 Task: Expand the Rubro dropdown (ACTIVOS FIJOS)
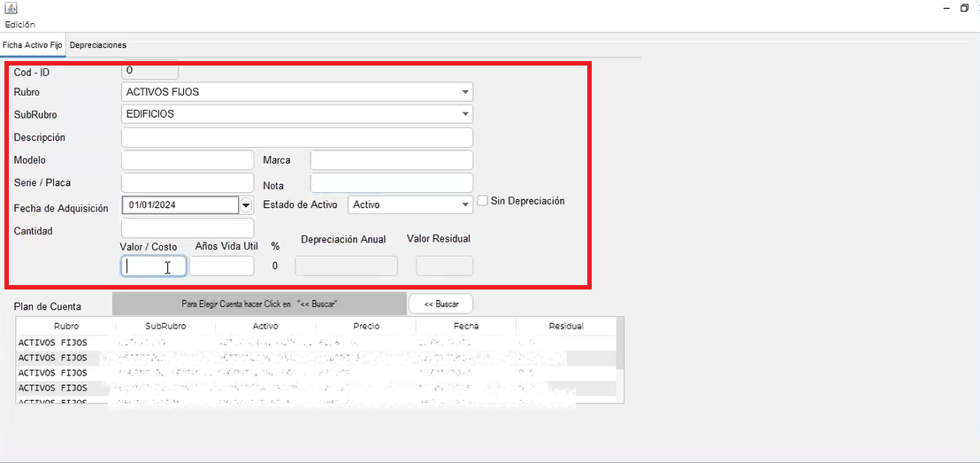pyautogui.click(x=297, y=92)
